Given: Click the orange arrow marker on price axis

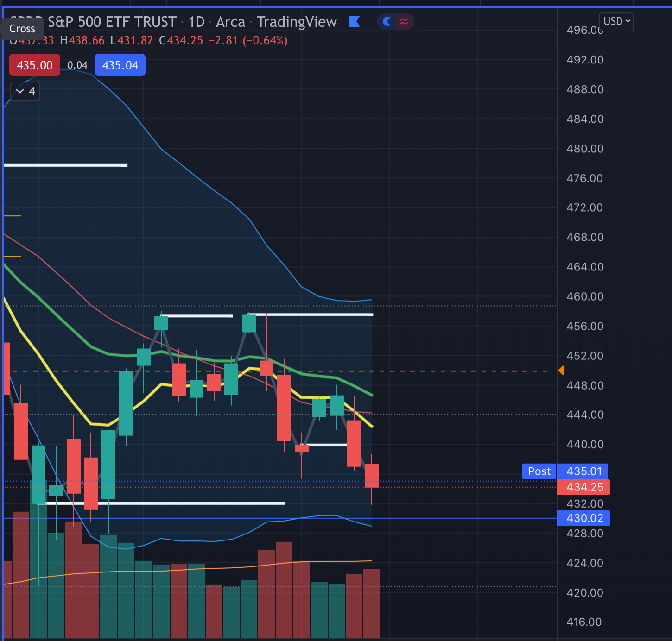Looking at the screenshot, I should (x=561, y=371).
